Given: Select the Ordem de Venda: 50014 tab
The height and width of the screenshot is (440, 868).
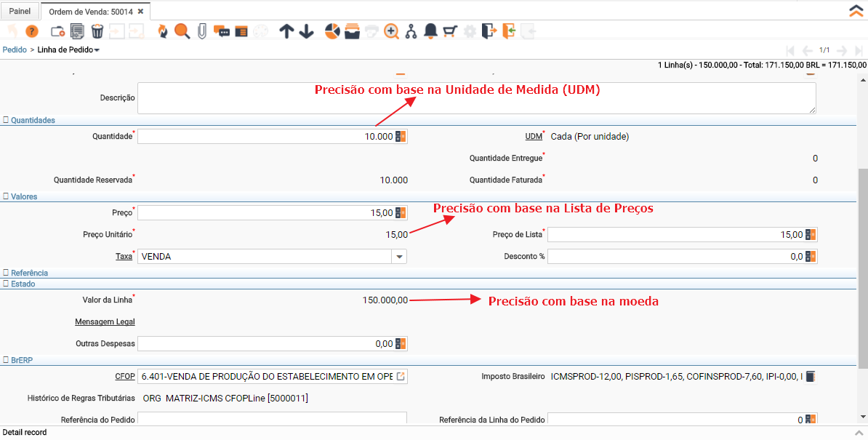Looking at the screenshot, I should (x=91, y=12).
